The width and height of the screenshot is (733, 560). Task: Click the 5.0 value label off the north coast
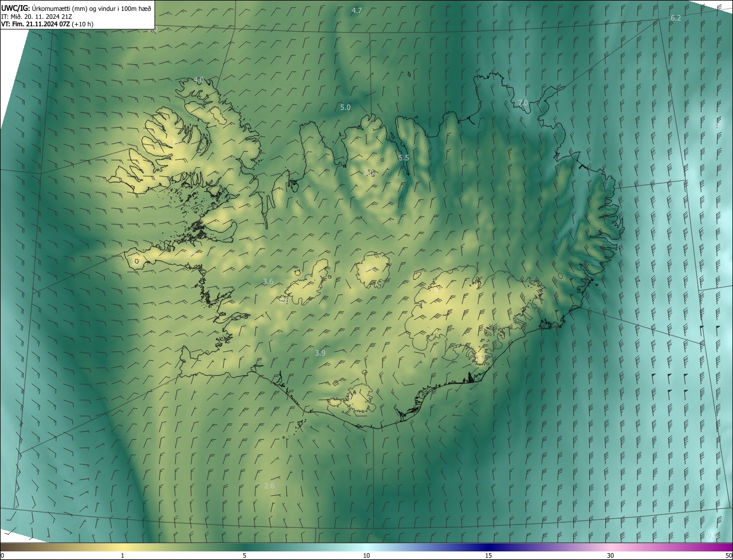(x=345, y=107)
